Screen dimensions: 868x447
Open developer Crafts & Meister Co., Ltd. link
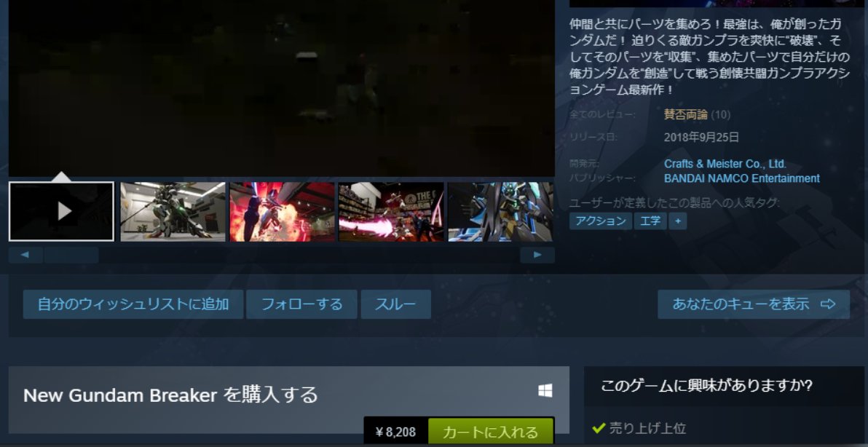pos(725,165)
